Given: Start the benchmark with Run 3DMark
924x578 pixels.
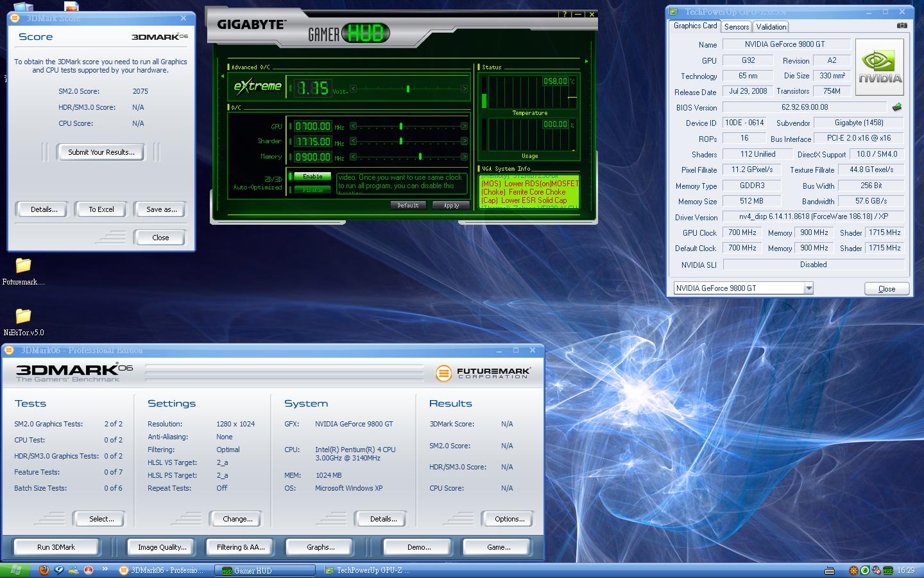Looking at the screenshot, I should click(56, 547).
